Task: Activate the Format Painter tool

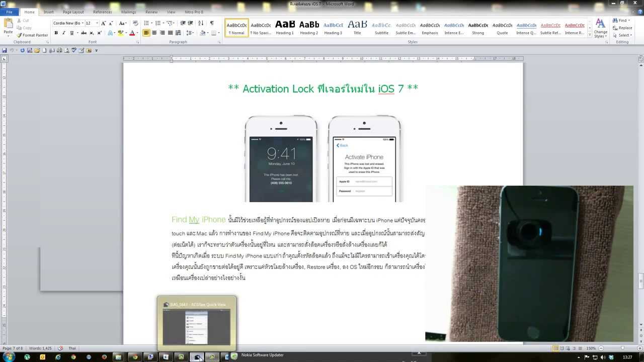Action: pyautogui.click(x=32, y=35)
